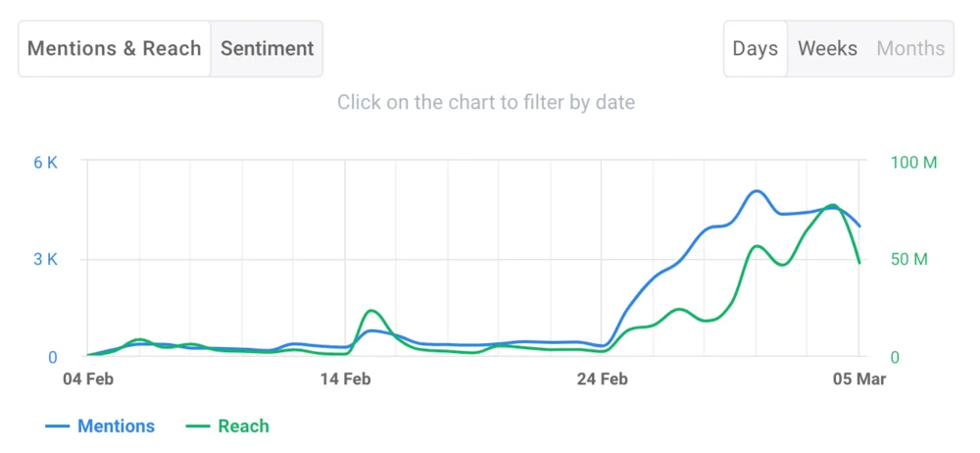
Task: Click the highest peak of the blue Mentions line
Action: click(755, 191)
